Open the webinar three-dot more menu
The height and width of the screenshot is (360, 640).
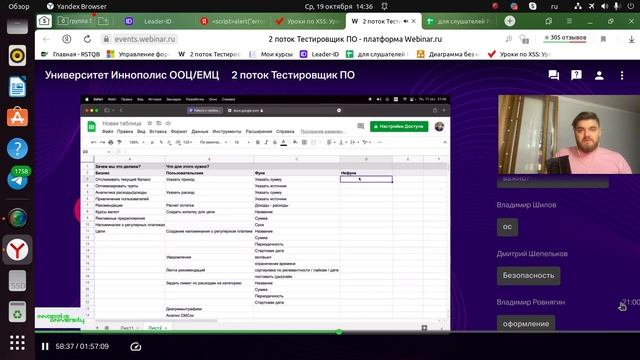point(622,75)
